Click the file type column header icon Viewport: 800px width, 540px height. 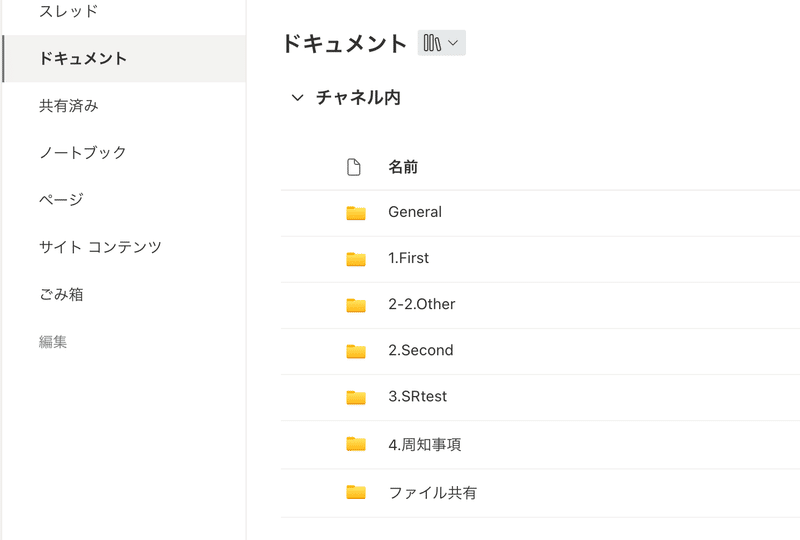click(354, 167)
